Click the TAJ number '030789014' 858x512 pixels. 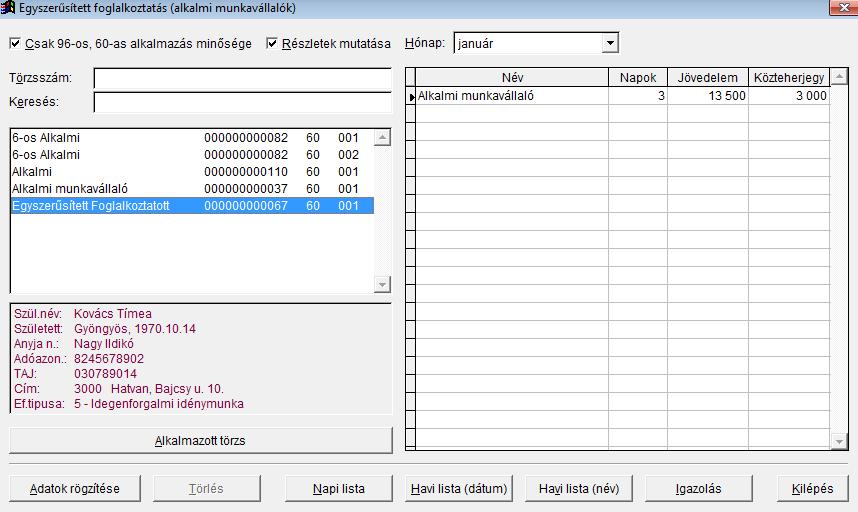(x=106, y=374)
